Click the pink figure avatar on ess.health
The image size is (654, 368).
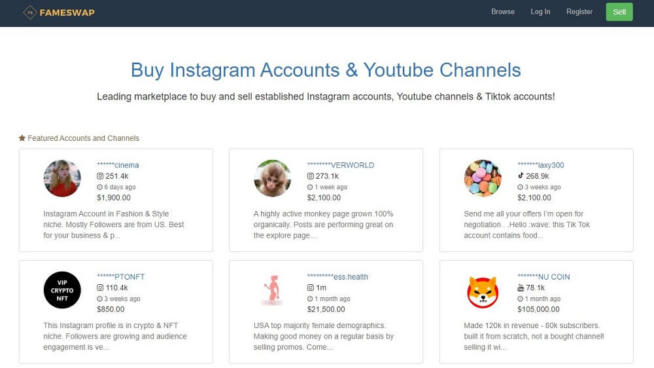pos(272,290)
